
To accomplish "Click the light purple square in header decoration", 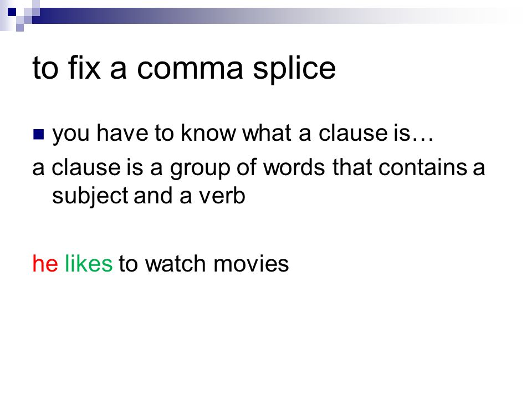I will [x=20, y=28].
